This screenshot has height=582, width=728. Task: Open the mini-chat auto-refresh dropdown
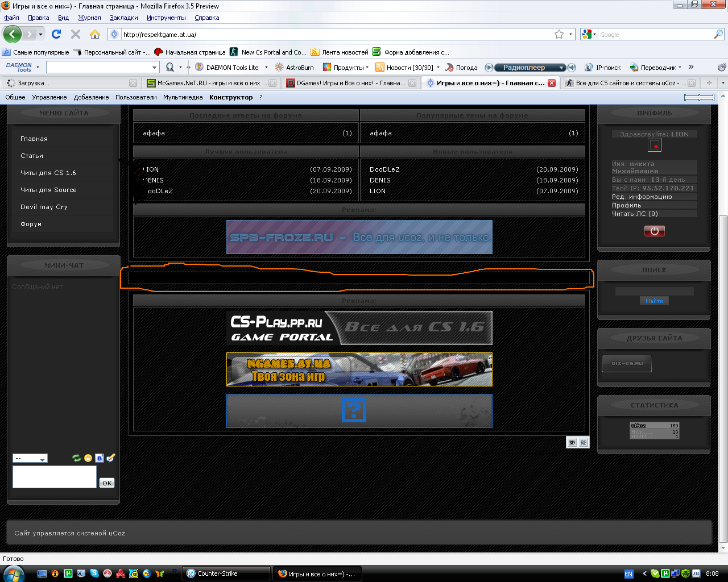pos(30,458)
